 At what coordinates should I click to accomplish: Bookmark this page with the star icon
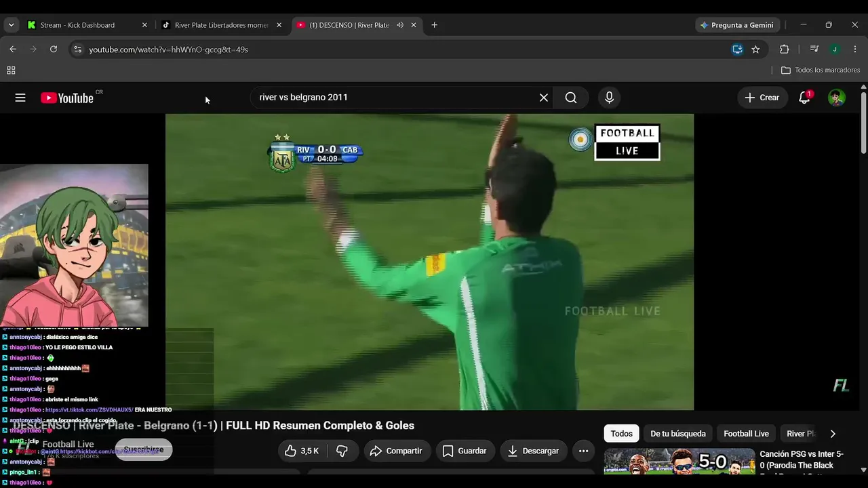pos(755,49)
